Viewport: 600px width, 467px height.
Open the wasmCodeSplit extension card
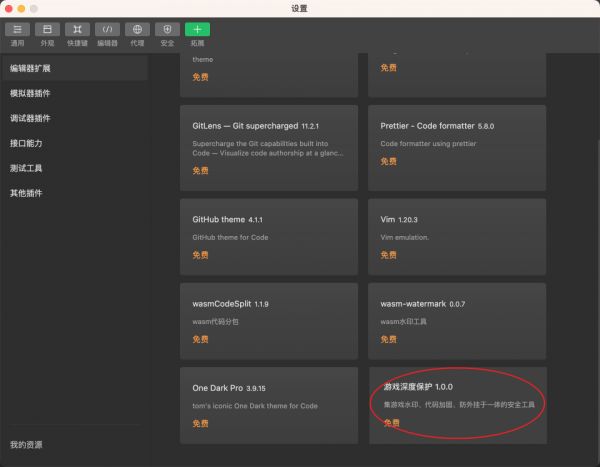tap(269, 321)
